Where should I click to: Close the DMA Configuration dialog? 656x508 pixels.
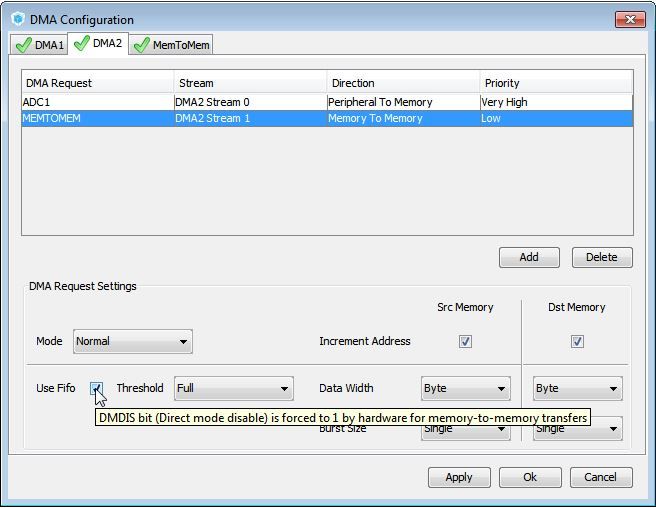point(630,19)
